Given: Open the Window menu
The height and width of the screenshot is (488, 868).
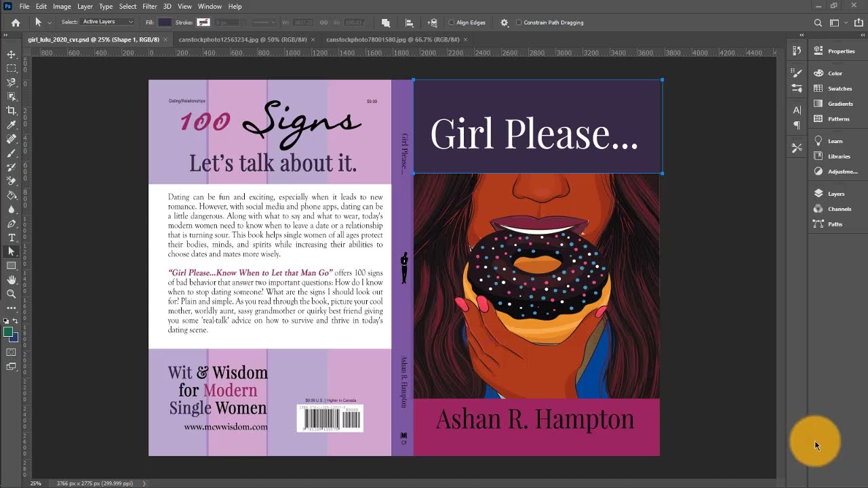Looking at the screenshot, I should click(210, 6).
